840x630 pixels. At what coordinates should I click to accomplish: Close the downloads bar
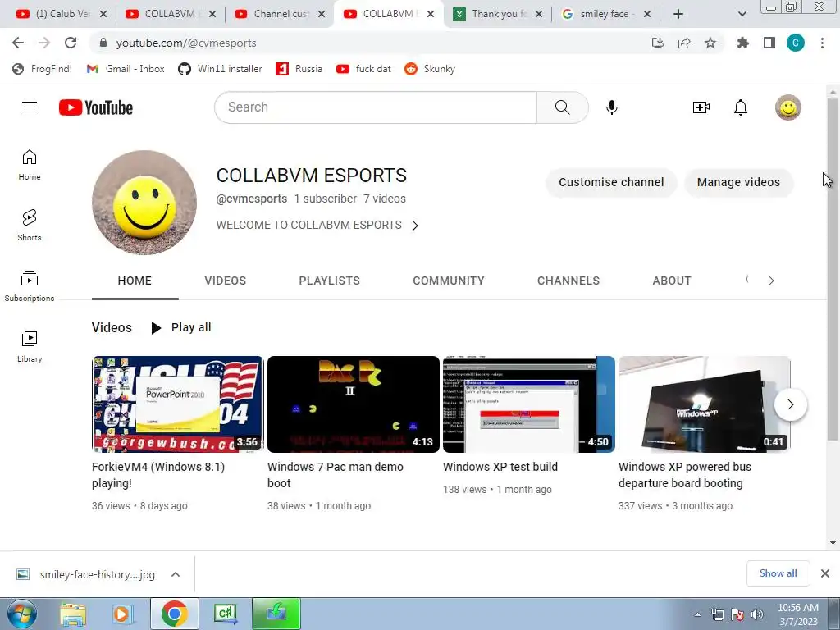click(x=825, y=573)
